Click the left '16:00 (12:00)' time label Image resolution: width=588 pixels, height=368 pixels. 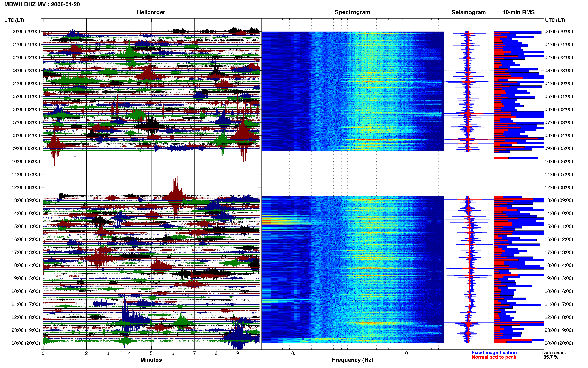coord(26,239)
